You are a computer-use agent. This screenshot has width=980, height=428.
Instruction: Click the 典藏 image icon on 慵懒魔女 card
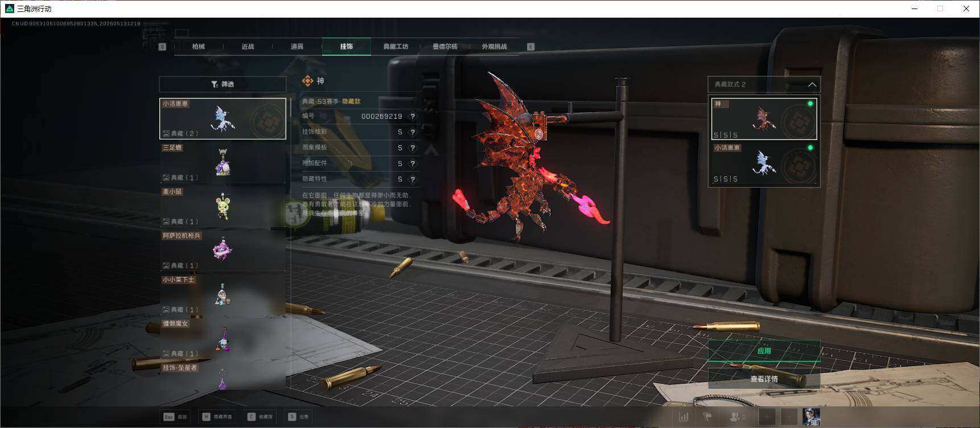(x=166, y=353)
